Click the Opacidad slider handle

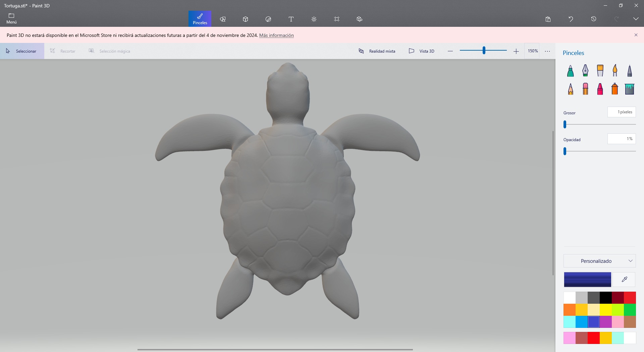pos(565,151)
